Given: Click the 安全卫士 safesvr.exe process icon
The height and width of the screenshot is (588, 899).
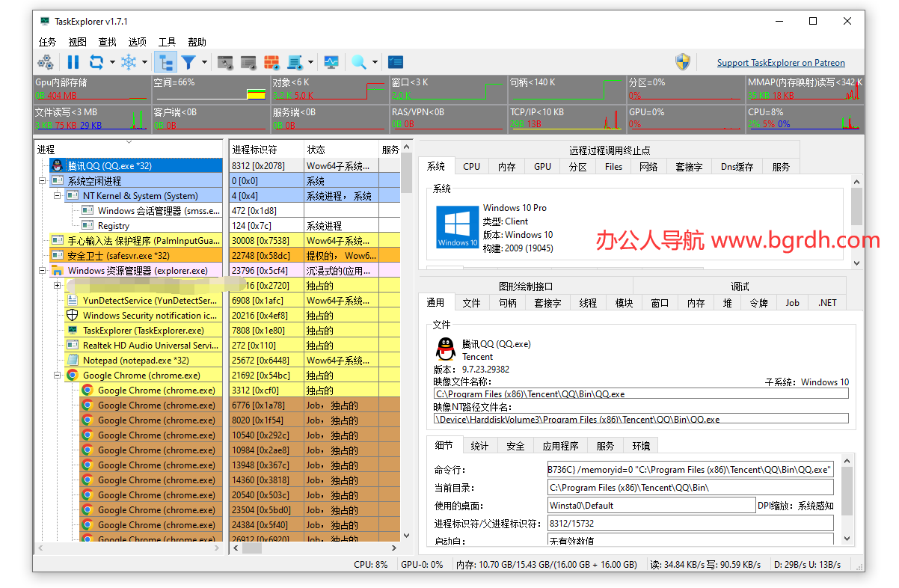Looking at the screenshot, I should pyautogui.click(x=58, y=255).
